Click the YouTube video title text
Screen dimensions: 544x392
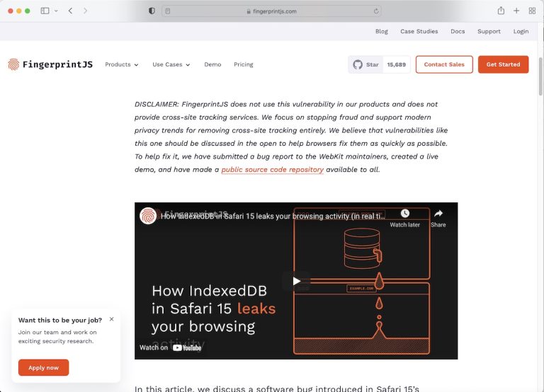[273, 217]
